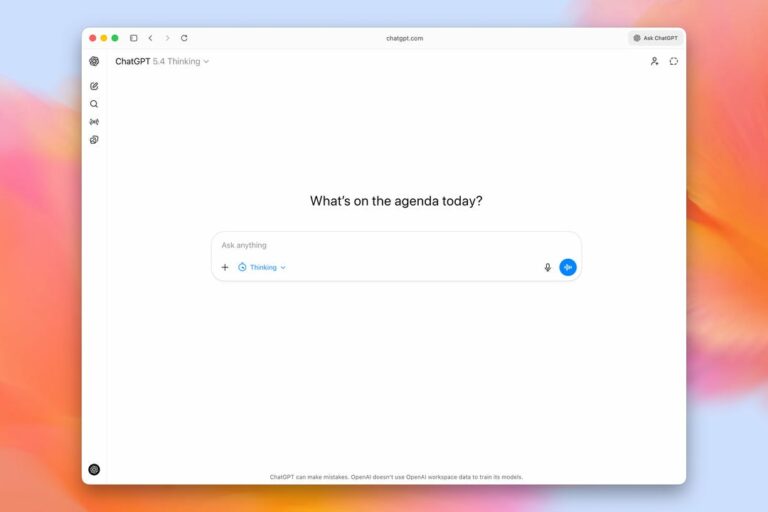Toggle the browser sidebar panel
The width and height of the screenshot is (768, 512).
[134, 38]
